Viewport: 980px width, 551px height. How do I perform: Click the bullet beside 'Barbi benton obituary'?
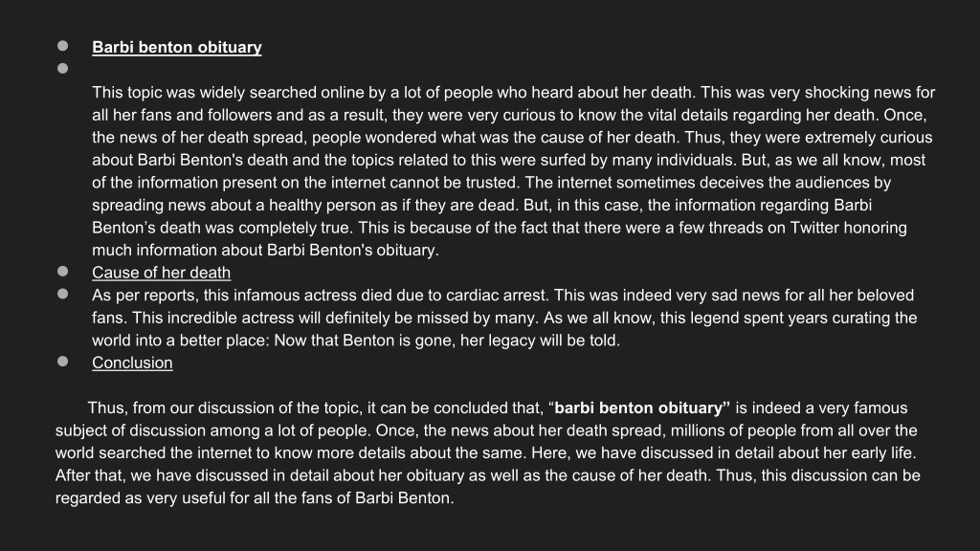(62, 46)
